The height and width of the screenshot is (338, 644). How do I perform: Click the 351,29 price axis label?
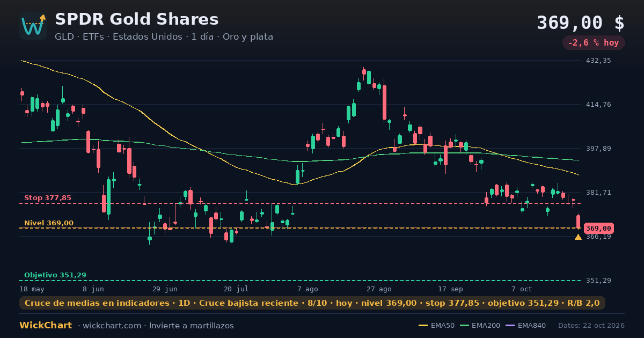(x=598, y=281)
